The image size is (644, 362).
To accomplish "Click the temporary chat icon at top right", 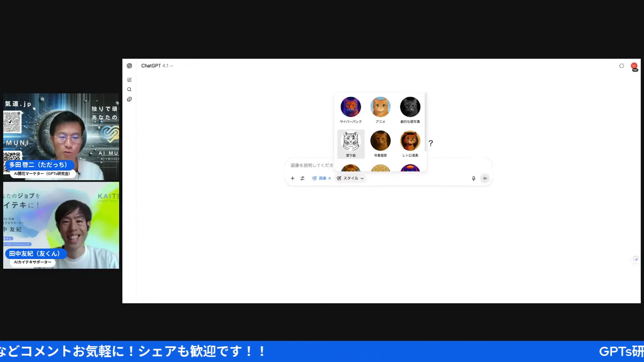I will (622, 66).
